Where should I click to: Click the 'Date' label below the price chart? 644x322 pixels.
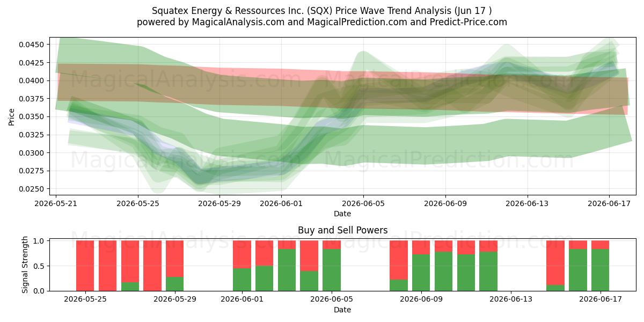point(342,214)
